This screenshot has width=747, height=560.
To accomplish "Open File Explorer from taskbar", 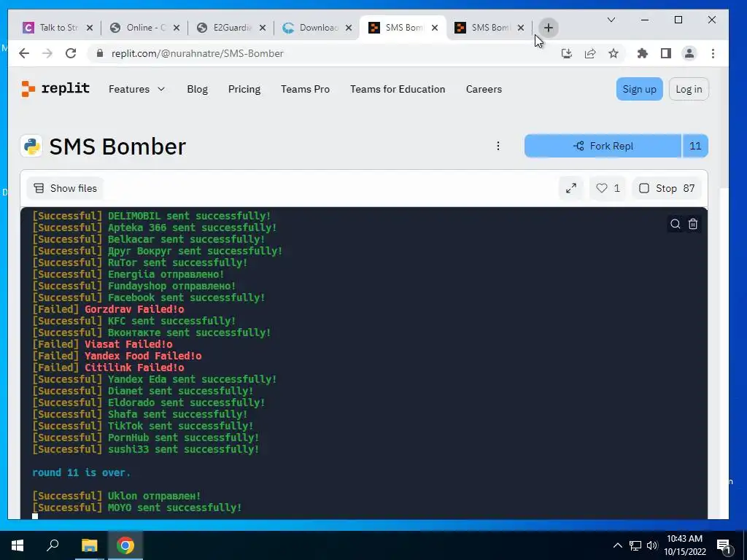I will coord(89,545).
